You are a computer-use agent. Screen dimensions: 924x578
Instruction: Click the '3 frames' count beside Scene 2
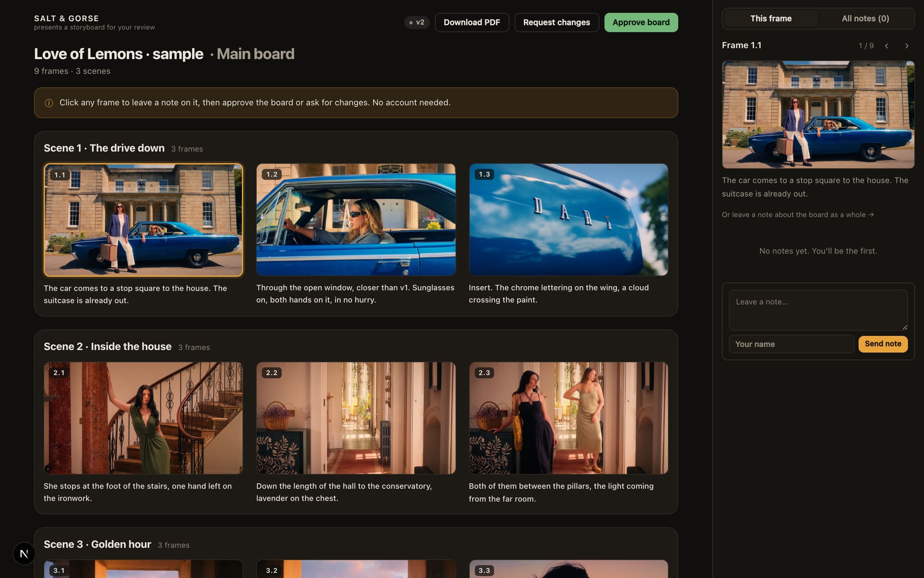pos(194,347)
